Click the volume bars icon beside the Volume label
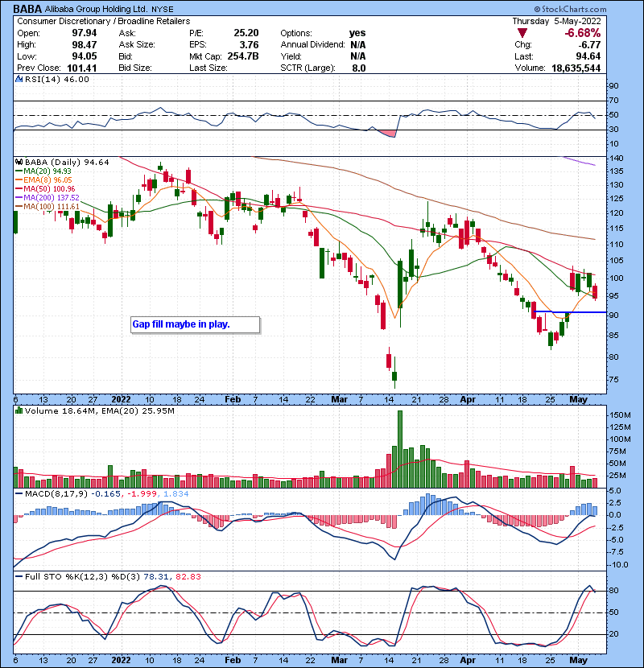The height and width of the screenshot is (668, 644). coord(19,410)
